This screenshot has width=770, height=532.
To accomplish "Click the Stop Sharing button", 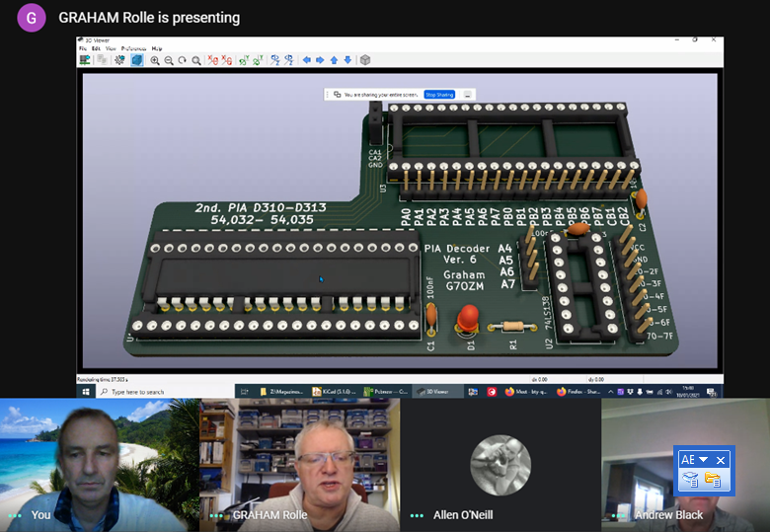I will coord(438,95).
